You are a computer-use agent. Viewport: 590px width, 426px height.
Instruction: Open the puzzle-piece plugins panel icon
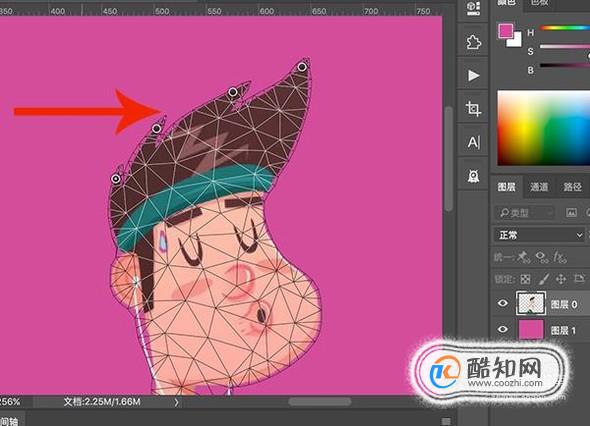[473, 42]
